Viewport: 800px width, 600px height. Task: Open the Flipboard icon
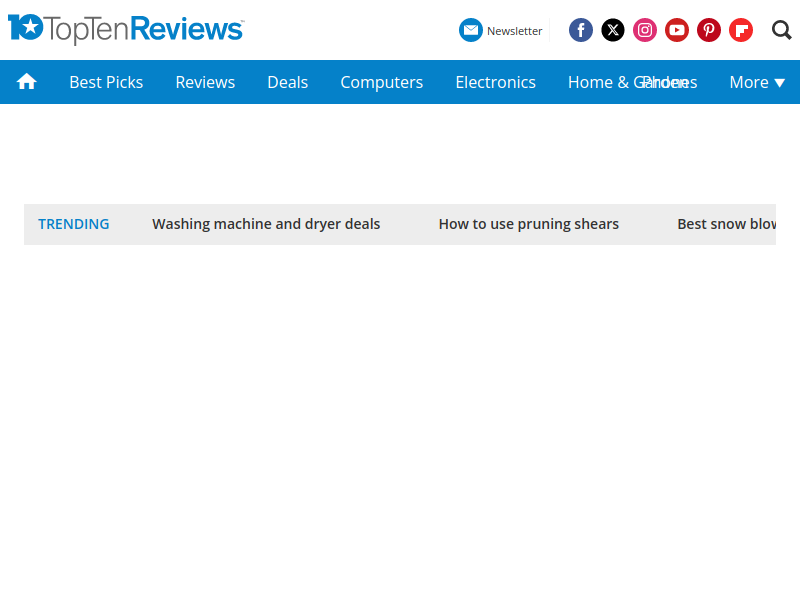point(741,30)
